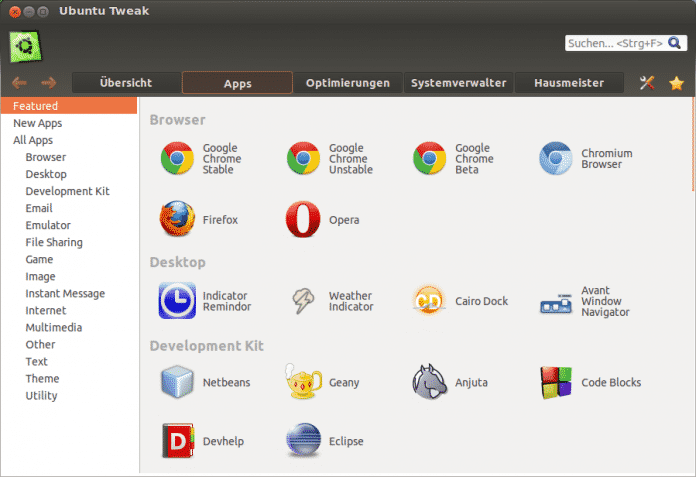Open the File Sharing category

pyautogui.click(x=69, y=242)
